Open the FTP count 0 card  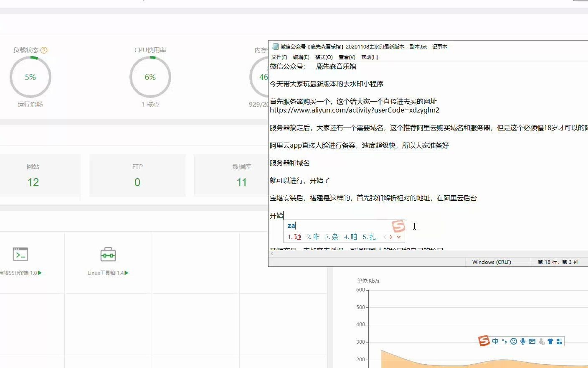(x=137, y=175)
